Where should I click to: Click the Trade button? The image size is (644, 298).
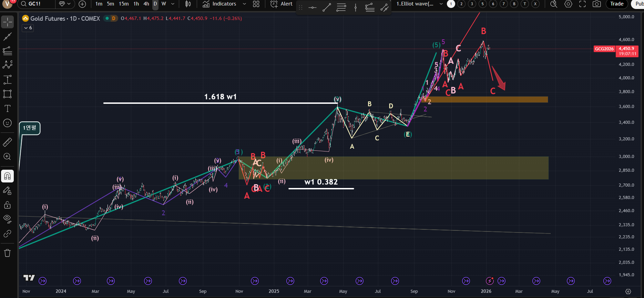click(x=616, y=4)
